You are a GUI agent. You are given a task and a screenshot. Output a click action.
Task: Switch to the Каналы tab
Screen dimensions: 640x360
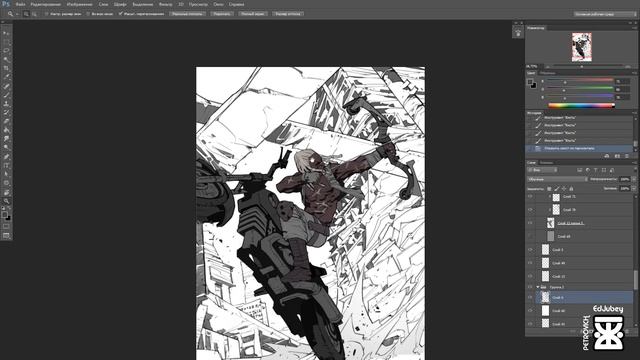click(546, 162)
